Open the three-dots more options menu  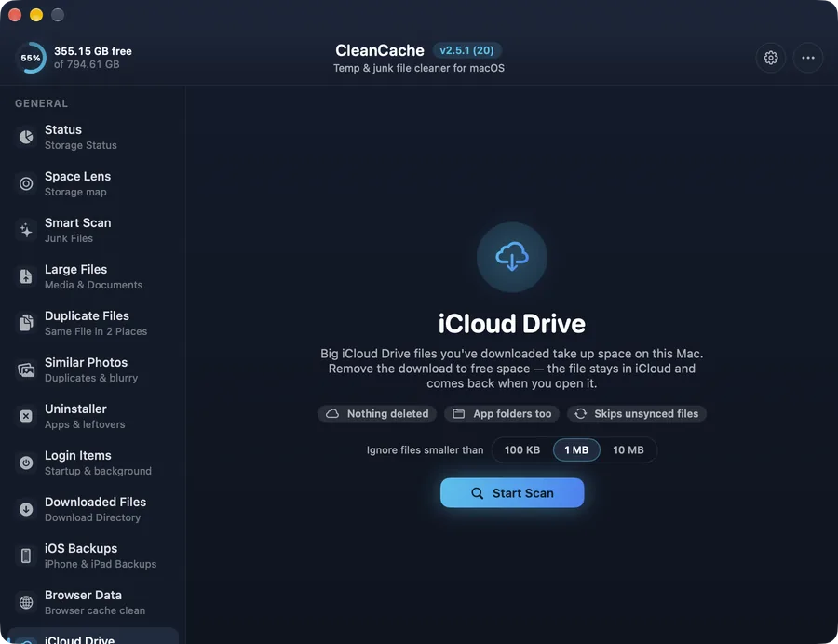(x=807, y=58)
